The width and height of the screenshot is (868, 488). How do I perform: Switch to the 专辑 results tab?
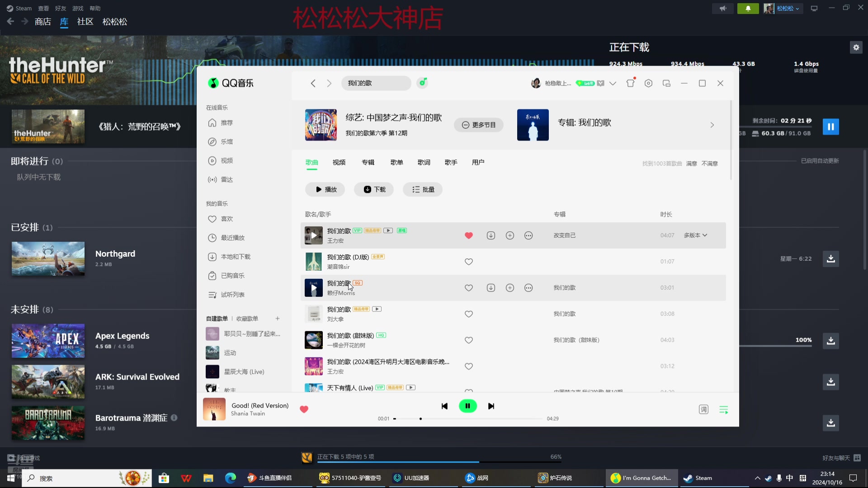pyautogui.click(x=368, y=163)
